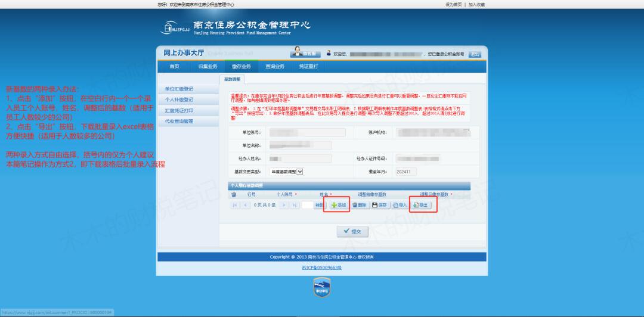644x317 pixels.
Task: Click the 调整前缴存基数 column header
Action: pyautogui.click(x=372, y=194)
